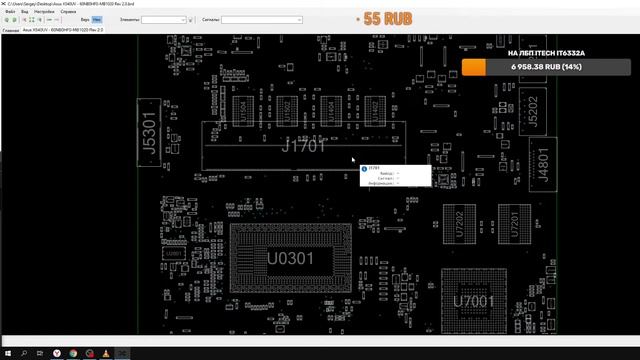The image size is (640, 360).
Task: Select connector J4801
Action: (x=543, y=164)
